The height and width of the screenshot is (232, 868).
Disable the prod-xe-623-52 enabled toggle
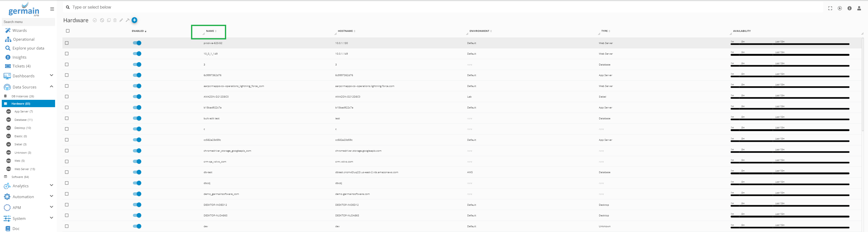pyautogui.click(x=137, y=43)
